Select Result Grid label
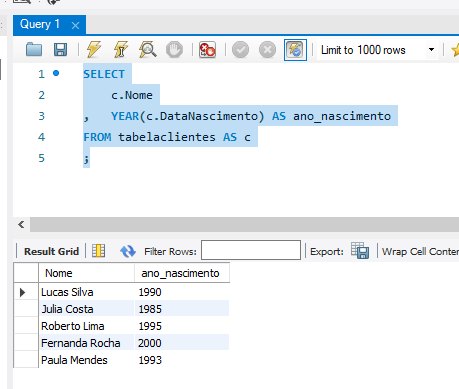The height and width of the screenshot is (389, 459). (51, 251)
